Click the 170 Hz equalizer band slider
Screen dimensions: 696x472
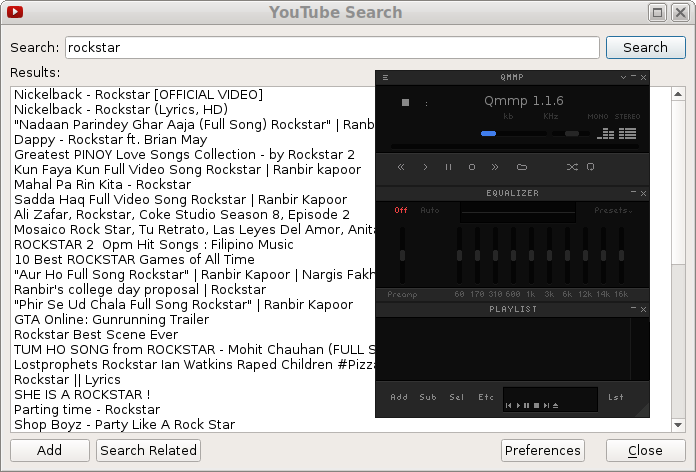coord(478,255)
